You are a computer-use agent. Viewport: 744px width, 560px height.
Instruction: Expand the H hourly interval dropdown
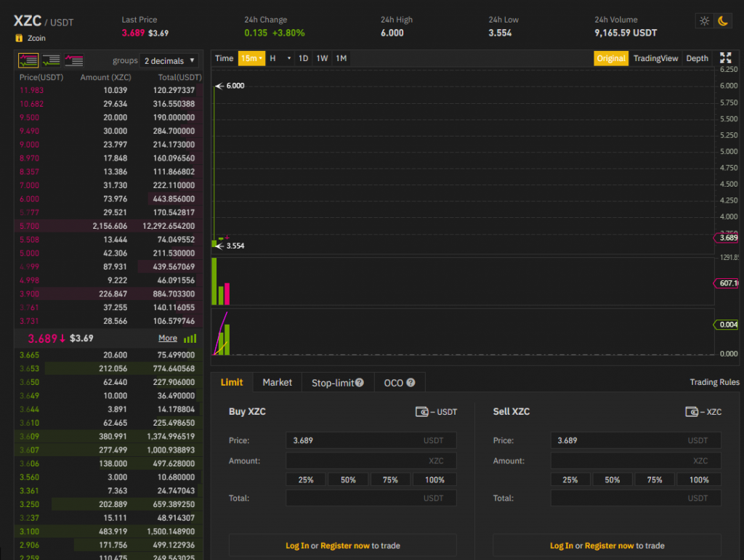(280, 58)
